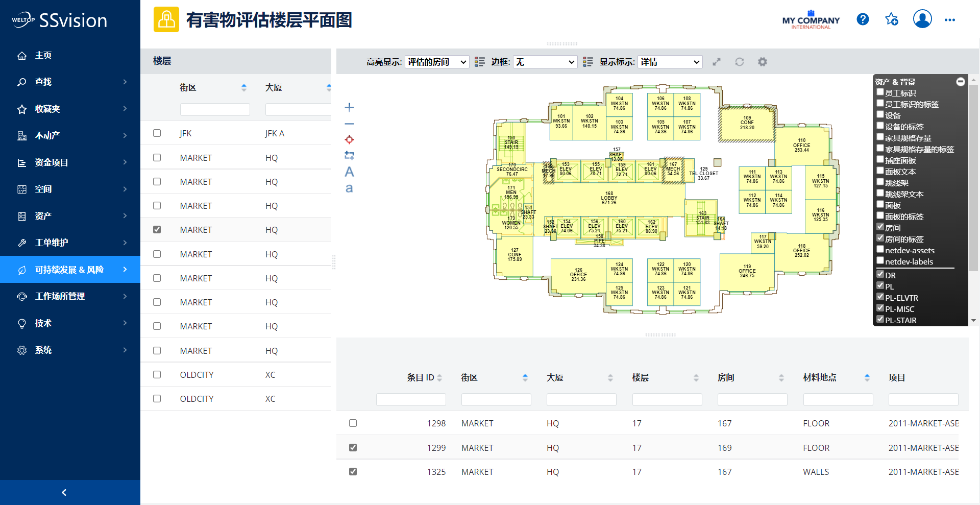Open the blue help question mark icon

[863, 19]
